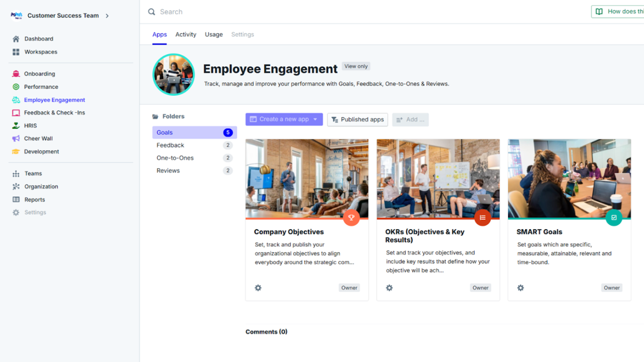This screenshot has height=362, width=644.
Task: Click the Company Objectives title
Action: 289,232
